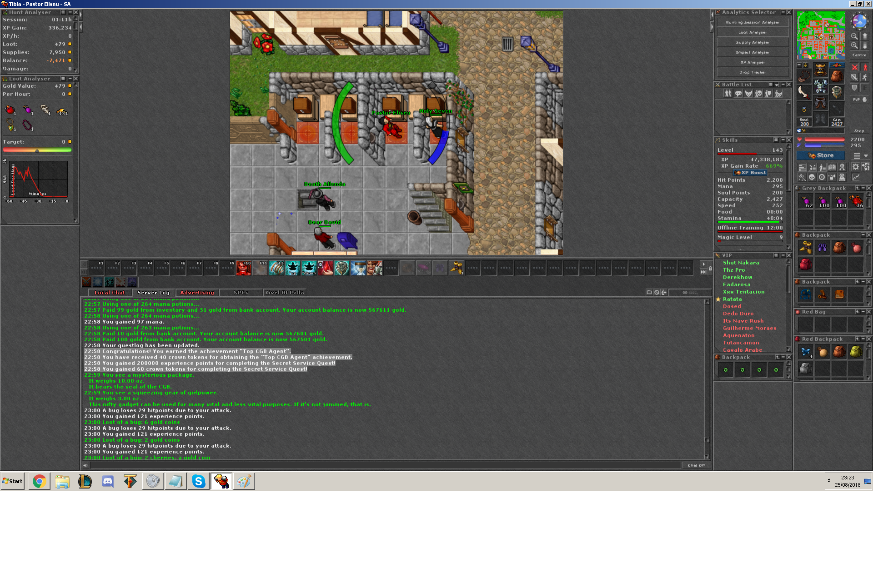Click the gear options icon near the Store button
This screenshot has width=873, height=588.
[x=856, y=167]
